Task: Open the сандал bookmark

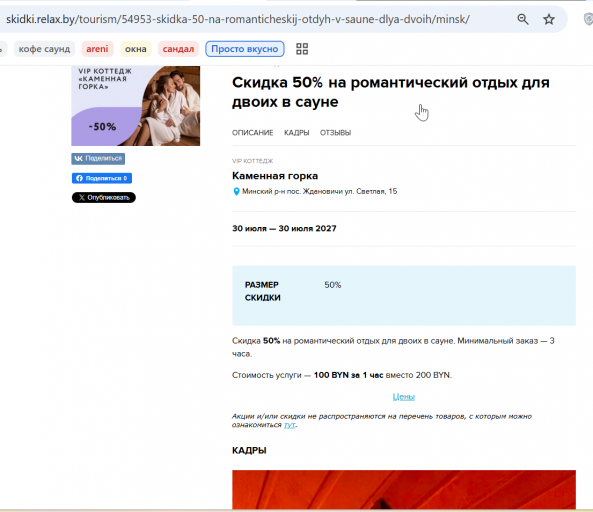Action: pyautogui.click(x=178, y=49)
